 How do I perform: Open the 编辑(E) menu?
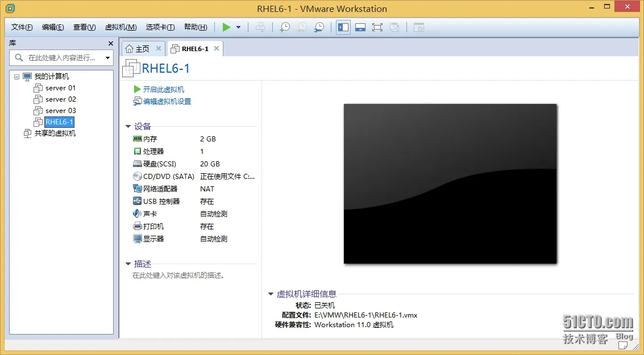coord(53,27)
